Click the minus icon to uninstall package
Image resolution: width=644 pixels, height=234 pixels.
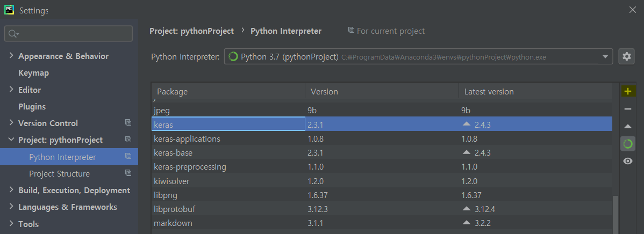(x=627, y=108)
